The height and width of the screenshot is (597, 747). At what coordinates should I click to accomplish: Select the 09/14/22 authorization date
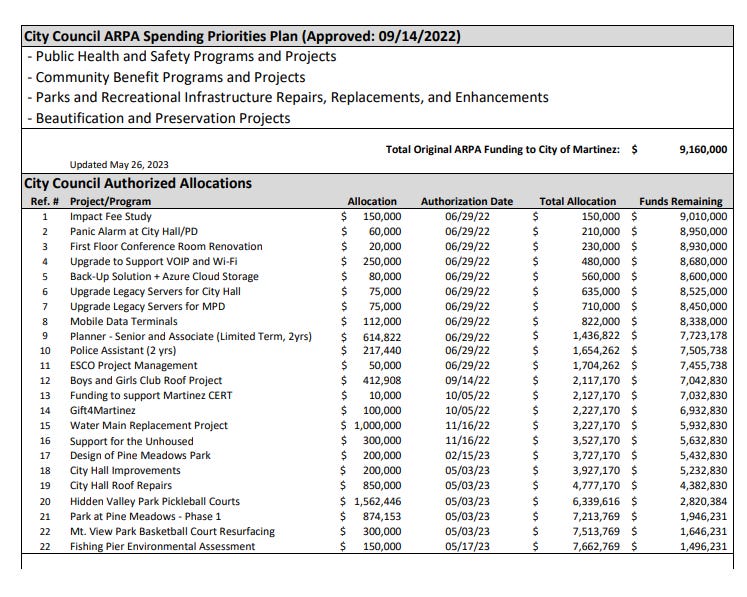467,381
